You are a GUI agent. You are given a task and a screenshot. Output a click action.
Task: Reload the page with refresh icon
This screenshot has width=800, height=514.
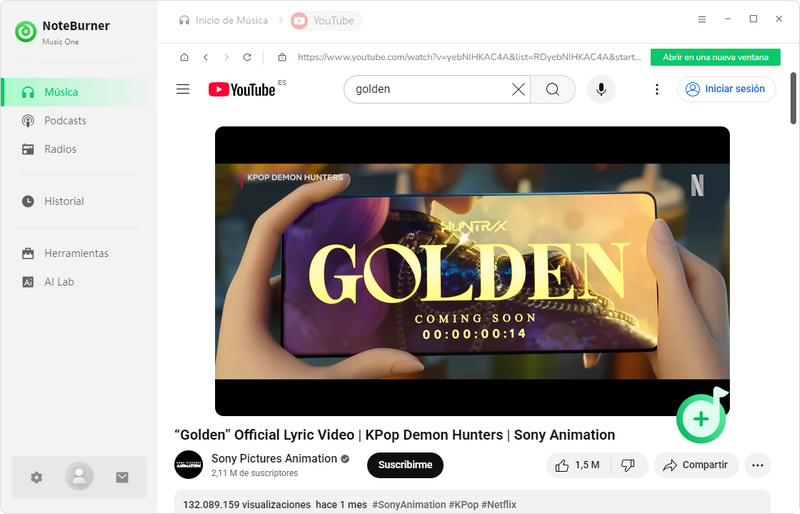coord(247,57)
